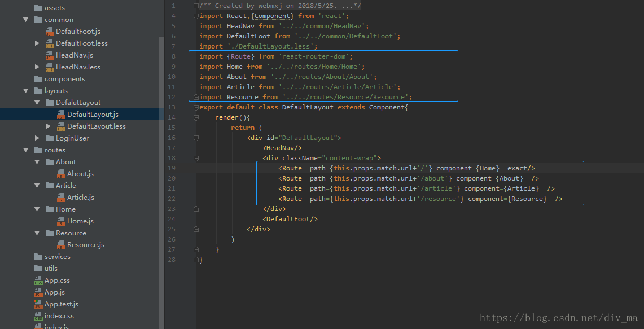Click the DefaultLayout.js file icon
Screen dimensions: 644x329
point(61,115)
